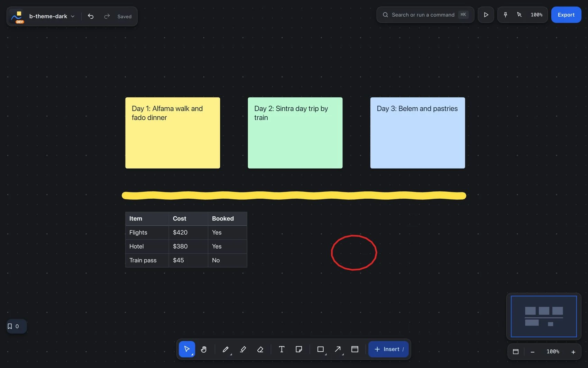Select the Eraser tool
This screenshot has width=588, height=368.
pos(260,349)
